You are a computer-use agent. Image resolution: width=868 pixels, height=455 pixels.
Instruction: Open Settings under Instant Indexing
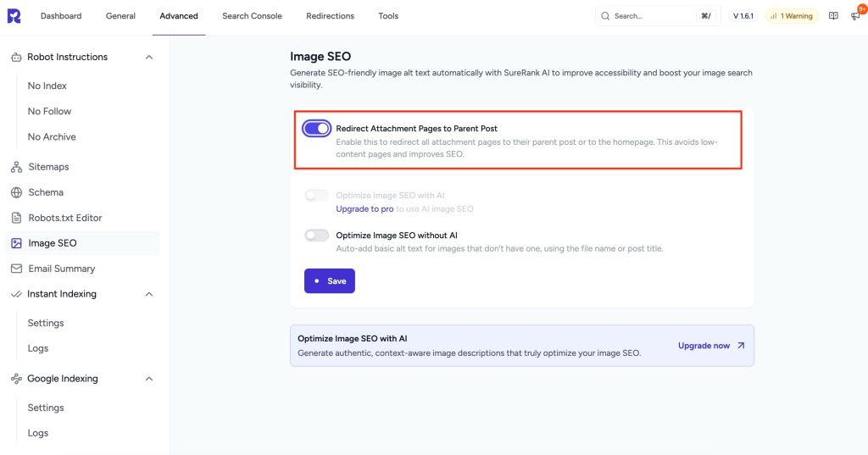[46, 323]
